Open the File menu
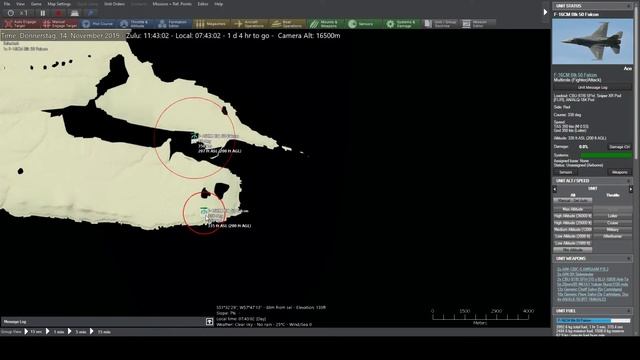This screenshot has width=640, height=360. tap(7, 4)
